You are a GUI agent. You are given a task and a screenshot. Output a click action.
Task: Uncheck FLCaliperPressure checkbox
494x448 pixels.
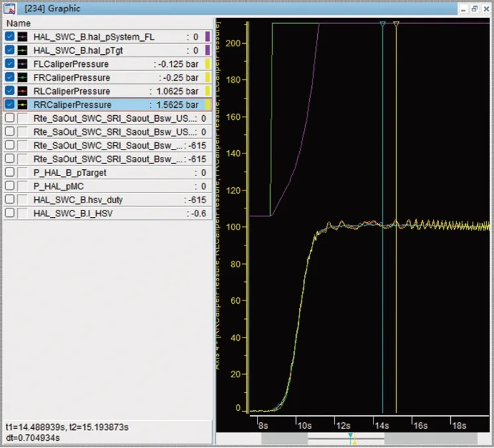(x=10, y=64)
